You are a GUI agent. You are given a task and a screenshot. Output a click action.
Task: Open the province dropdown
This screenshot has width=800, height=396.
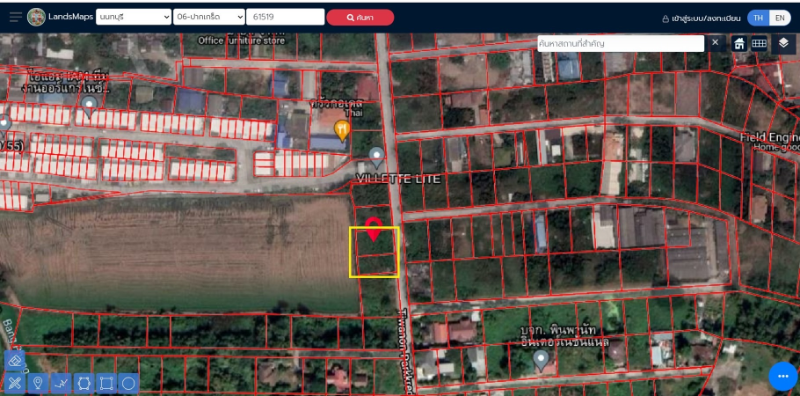coord(134,17)
